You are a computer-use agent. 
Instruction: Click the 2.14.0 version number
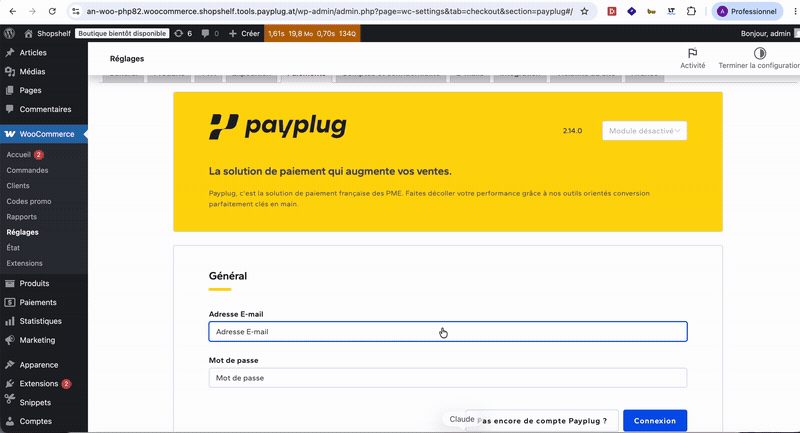(572, 131)
